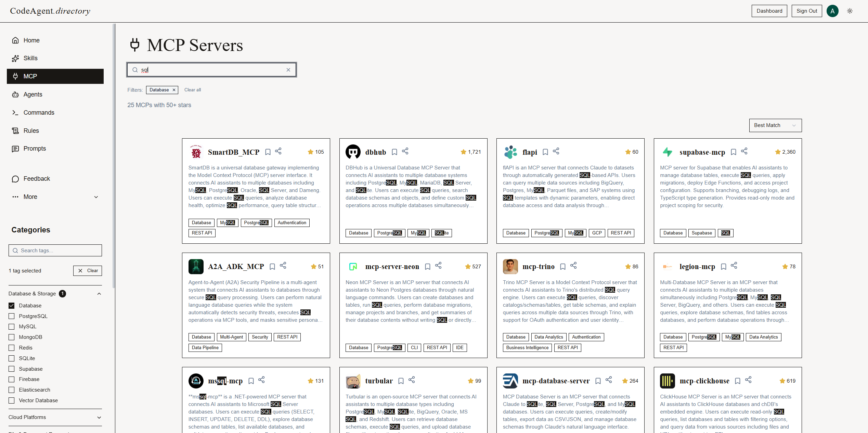Click the Agents icon in sidebar
This screenshot has width=868, height=433.
pyautogui.click(x=16, y=94)
